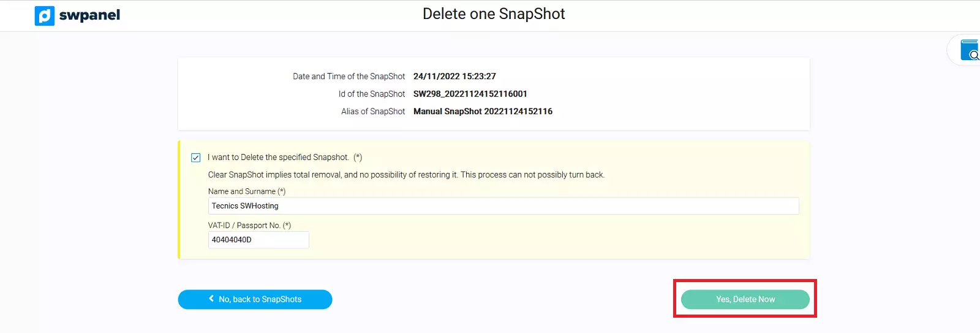Toggle the delete confirmation checkbox

(196, 158)
